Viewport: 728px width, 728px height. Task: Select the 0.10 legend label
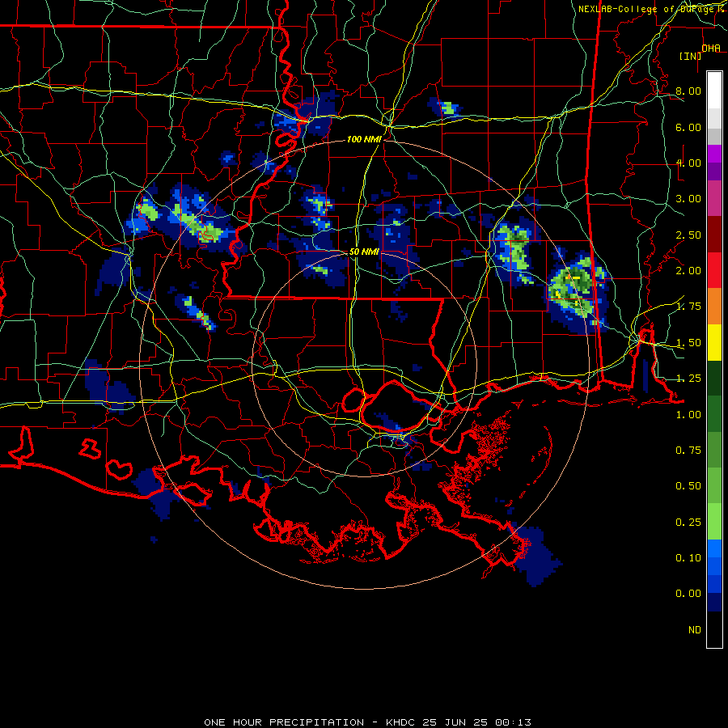click(688, 558)
